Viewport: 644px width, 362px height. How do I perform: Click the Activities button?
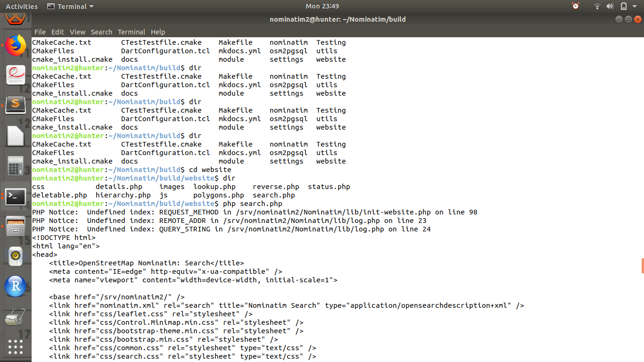22,6
